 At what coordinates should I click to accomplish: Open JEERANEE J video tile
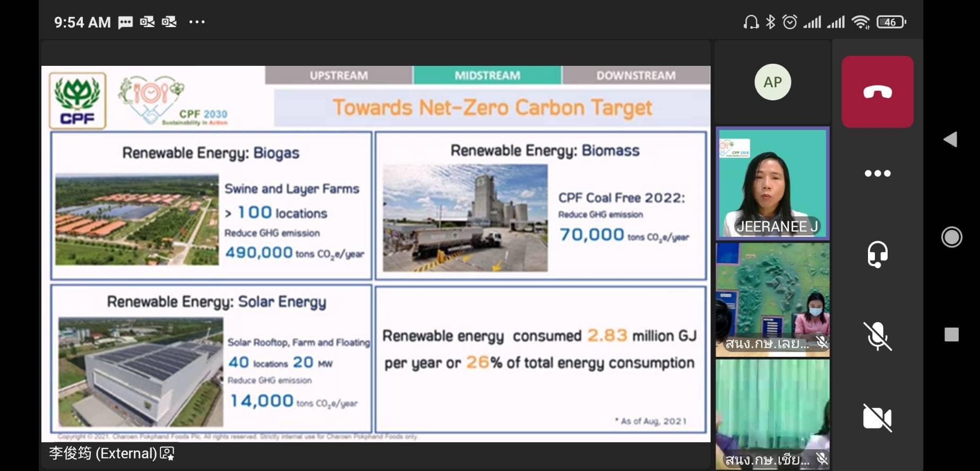[x=772, y=183]
